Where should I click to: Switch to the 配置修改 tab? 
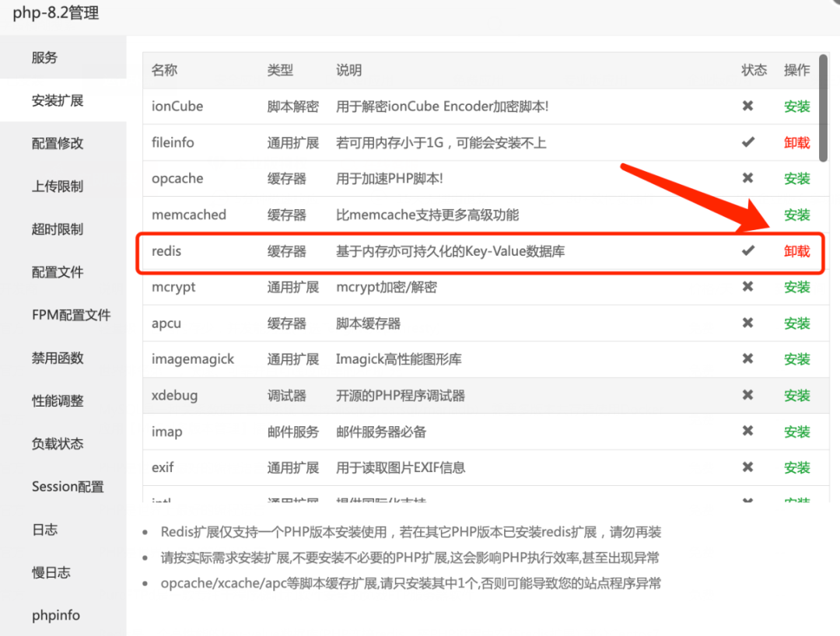[58, 143]
